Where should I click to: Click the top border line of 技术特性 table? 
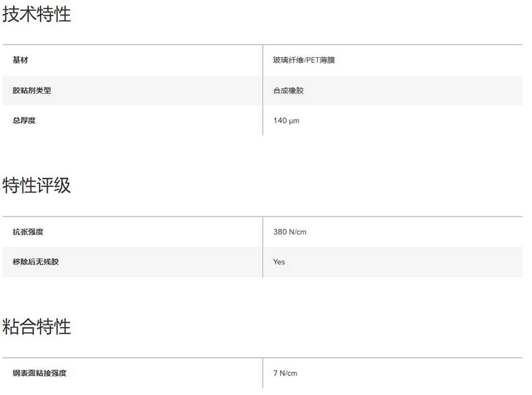pos(263,45)
